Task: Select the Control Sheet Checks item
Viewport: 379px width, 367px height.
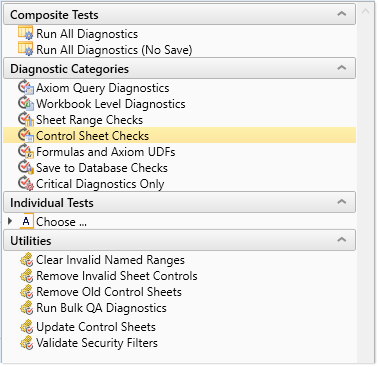Action: point(180,135)
